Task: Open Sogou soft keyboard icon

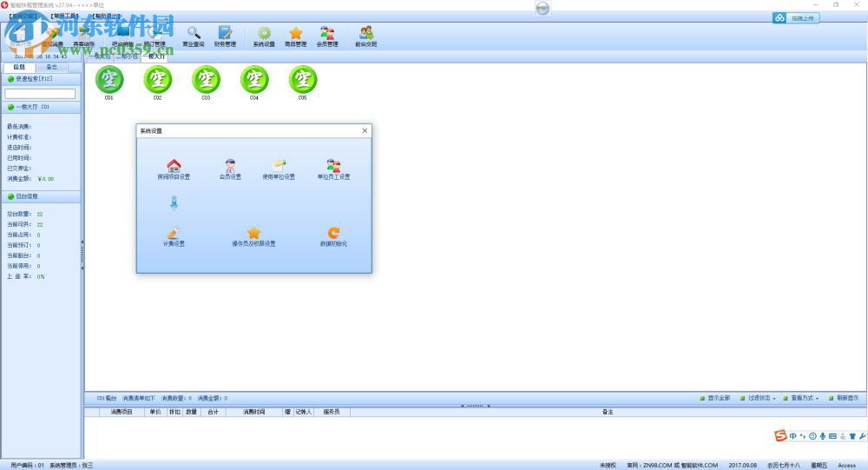Action: coord(832,436)
